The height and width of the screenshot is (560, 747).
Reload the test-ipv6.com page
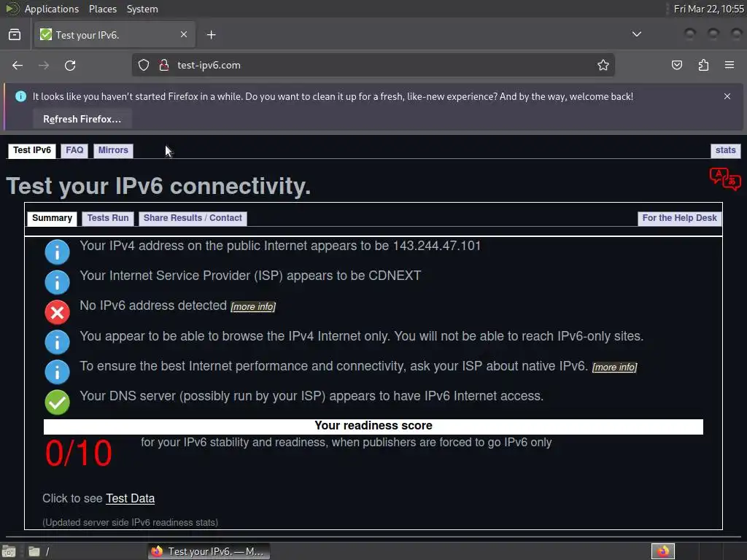pyautogui.click(x=70, y=65)
